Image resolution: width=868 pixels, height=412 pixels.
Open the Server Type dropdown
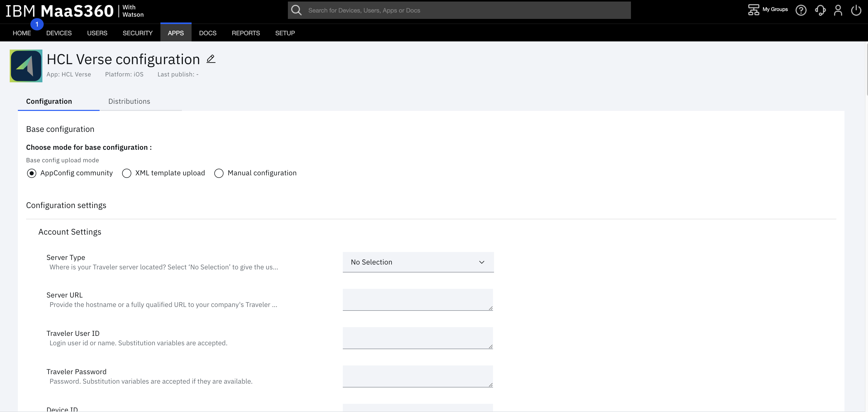pyautogui.click(x=418, y=262)
